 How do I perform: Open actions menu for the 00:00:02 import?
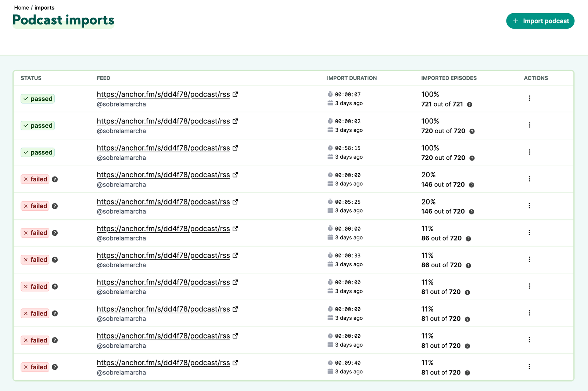[x=529, y=125]
